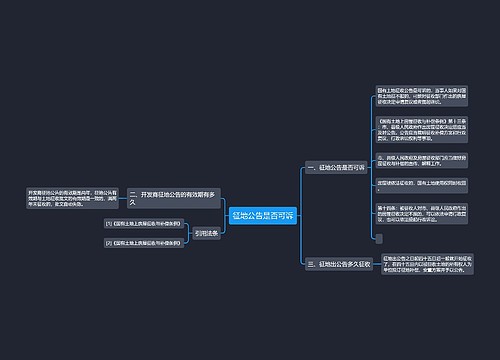Select citation node [2] 《国有土地上房屋征收与补偿条例》
500x360 pixels.
(144, 243)
